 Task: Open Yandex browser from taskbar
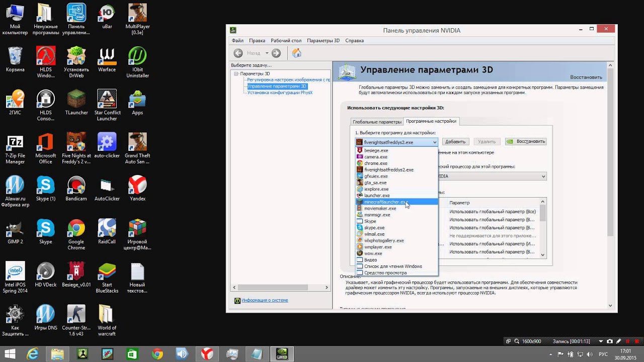click(x=207, y=353)
